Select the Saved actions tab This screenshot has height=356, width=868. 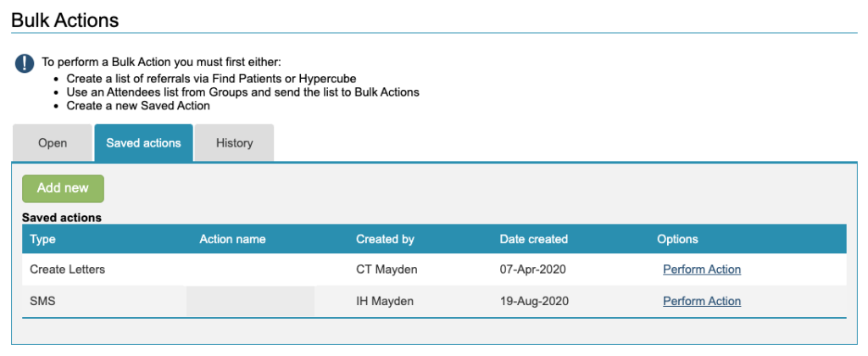click(x=143, y=142)
